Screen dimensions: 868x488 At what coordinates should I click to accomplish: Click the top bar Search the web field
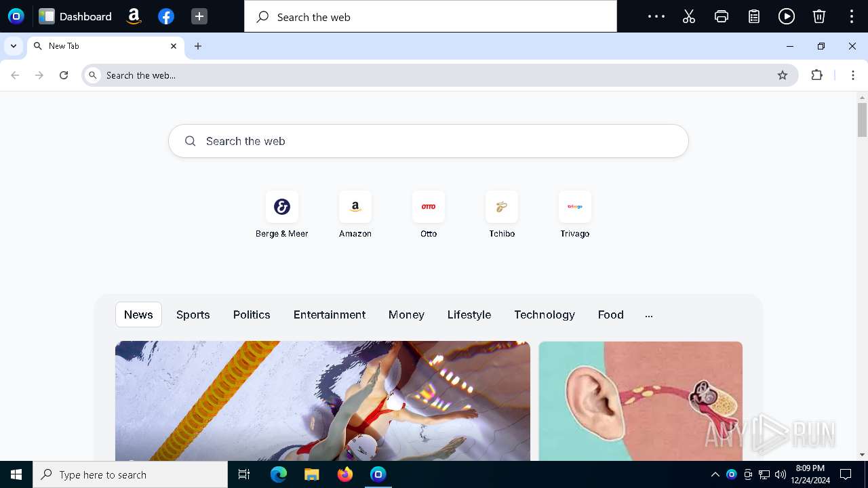coord(431,17)
